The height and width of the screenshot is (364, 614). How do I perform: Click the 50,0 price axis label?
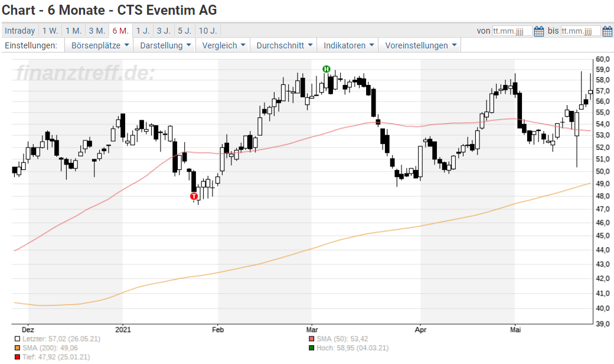(x=603, y=171)
